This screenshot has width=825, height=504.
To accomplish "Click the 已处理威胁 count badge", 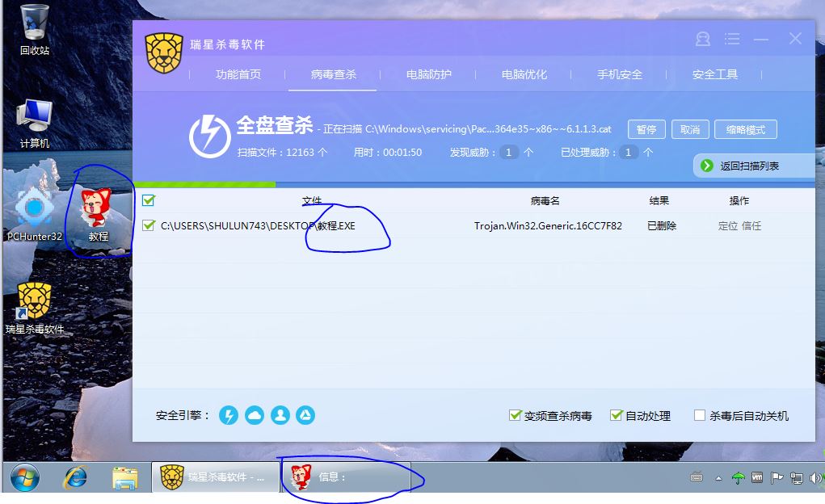I will (628, 152).
